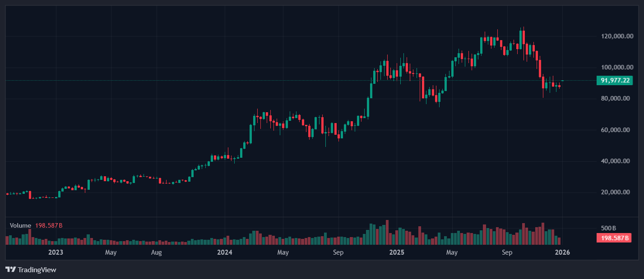Click the May label right after 2024
The width and height of the screenshot is (644, 279).
283,252
